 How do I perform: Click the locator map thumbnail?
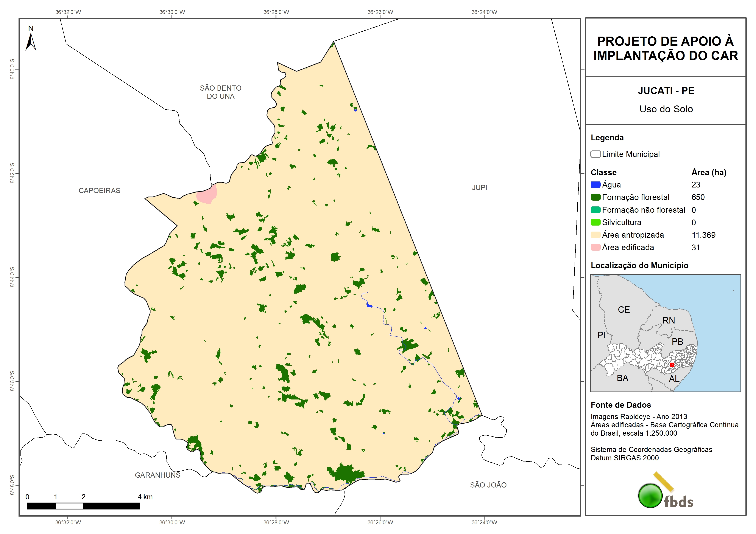tap(666, 333)
